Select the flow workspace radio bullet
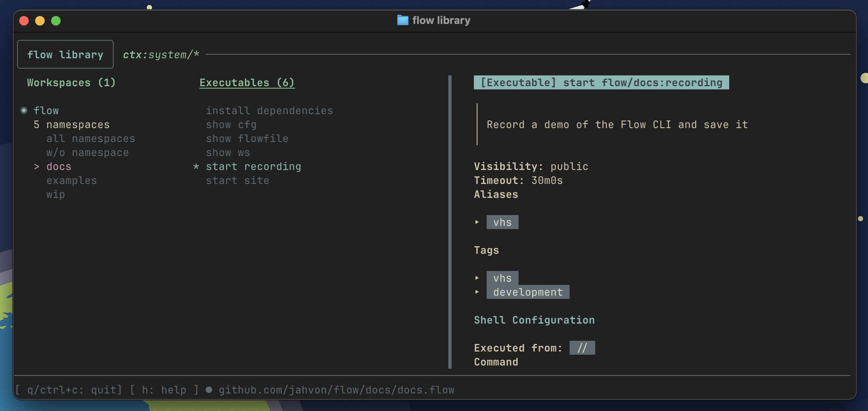Image resolution: width=868 pixels, height=411 pixels. pyautogui.click(x=24, y=111)
